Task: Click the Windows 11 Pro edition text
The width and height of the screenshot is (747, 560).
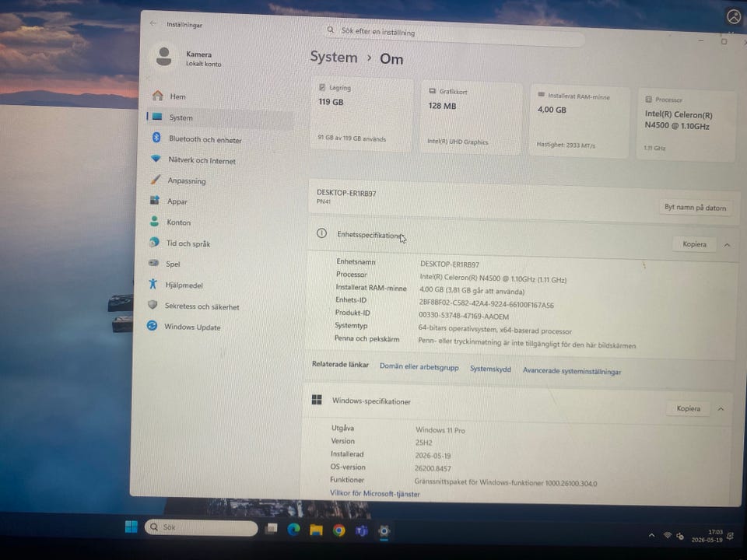Action: point(440,430)
